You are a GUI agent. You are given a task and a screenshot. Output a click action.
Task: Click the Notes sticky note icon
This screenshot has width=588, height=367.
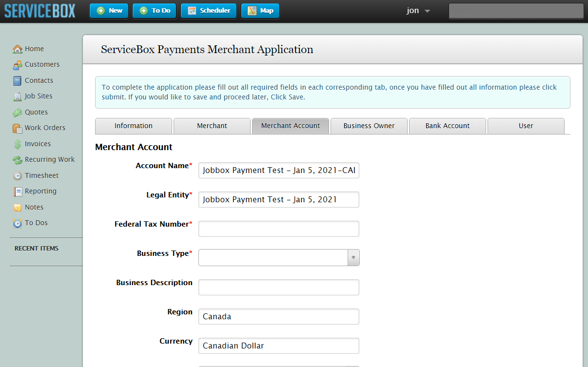click(18, 208)
